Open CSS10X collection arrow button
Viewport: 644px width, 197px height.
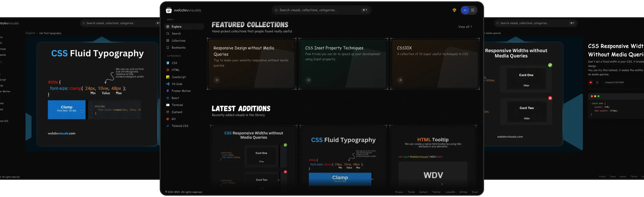(x=400, y=80)
